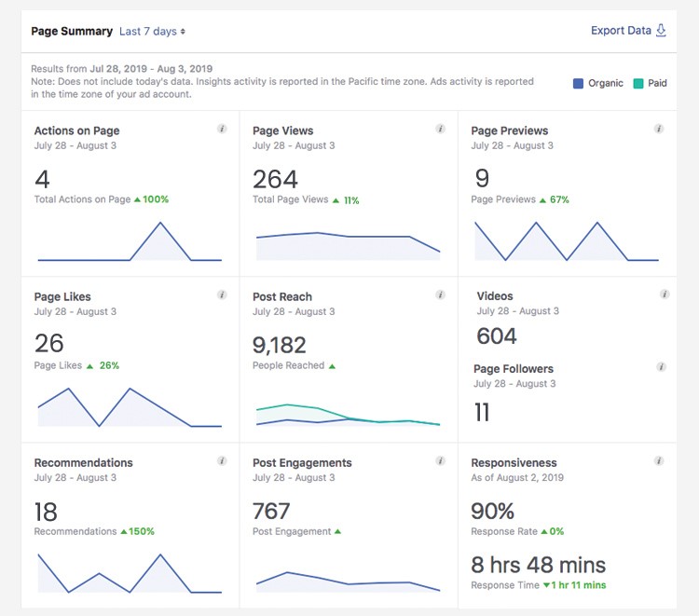This screenshot has width=699, height=616.
Task: Click the 8 hrs 48 mins response time
Action: (539, 565)
